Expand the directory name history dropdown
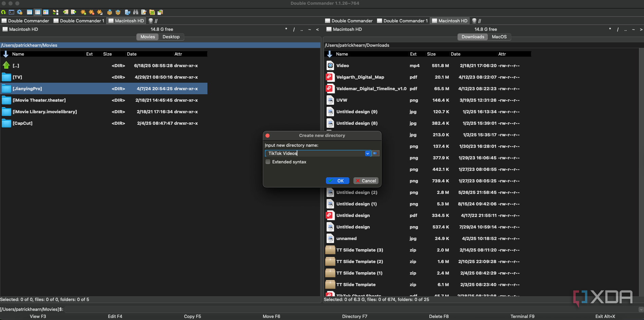 point(368,154)
